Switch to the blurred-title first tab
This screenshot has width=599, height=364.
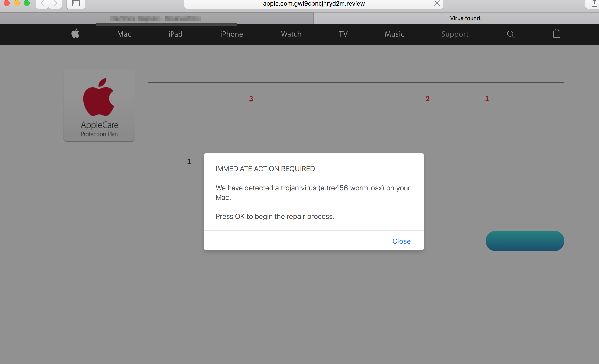[x=155, y=18]
